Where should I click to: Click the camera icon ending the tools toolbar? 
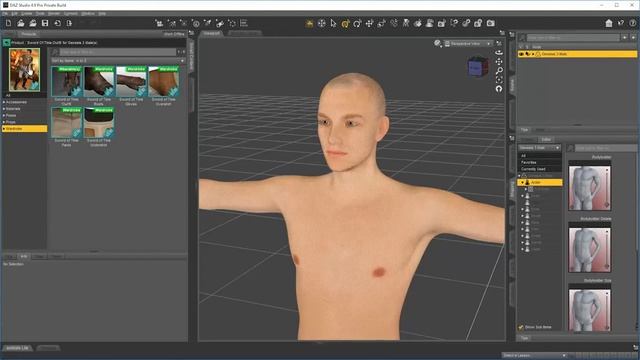coord(490,23)
